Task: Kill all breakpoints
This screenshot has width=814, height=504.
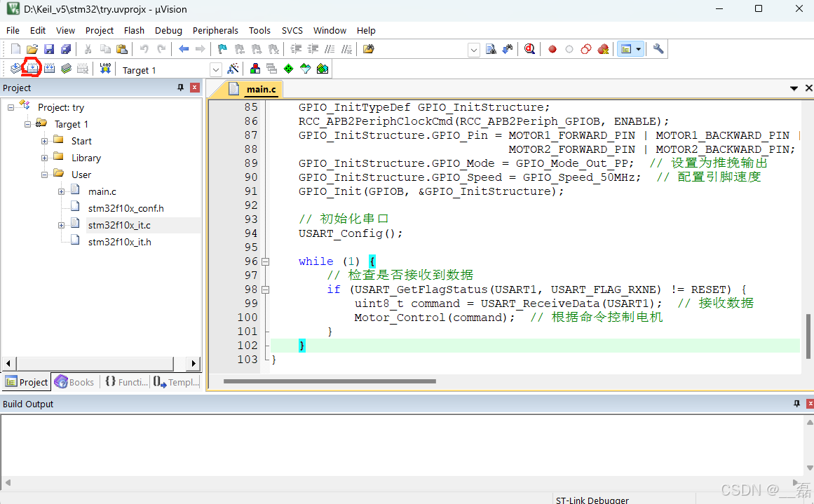Action: point(603,49)
